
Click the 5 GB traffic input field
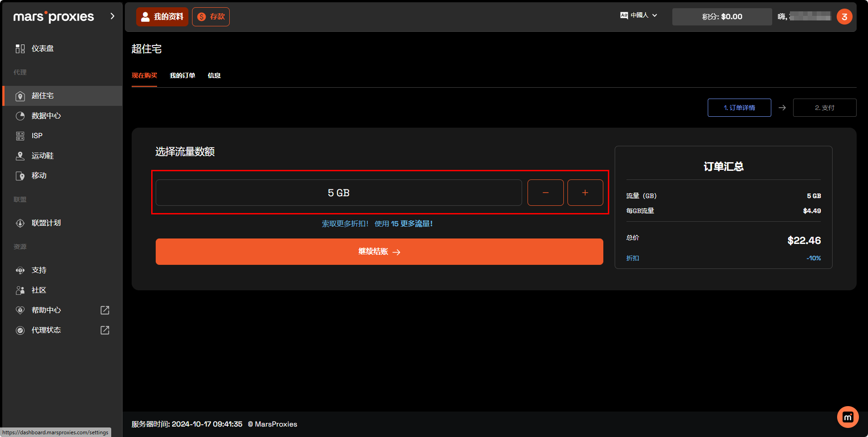click(x=338, y=193)
